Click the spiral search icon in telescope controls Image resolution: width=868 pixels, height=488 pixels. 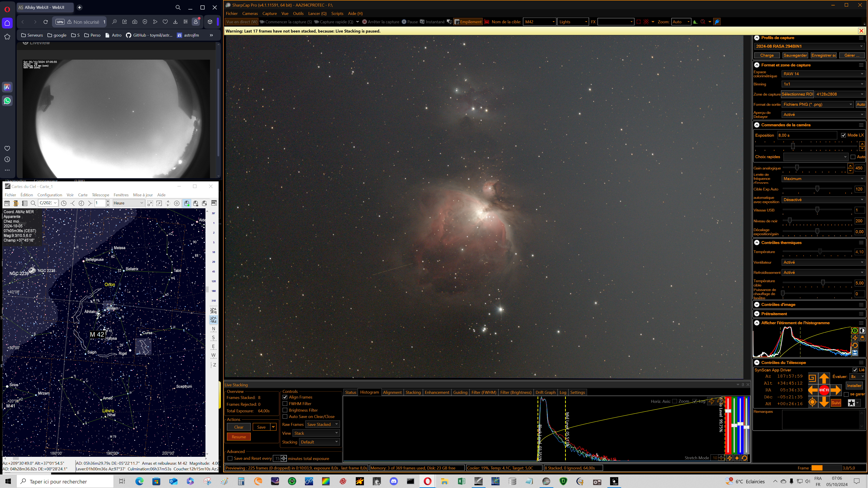(812, 378)
